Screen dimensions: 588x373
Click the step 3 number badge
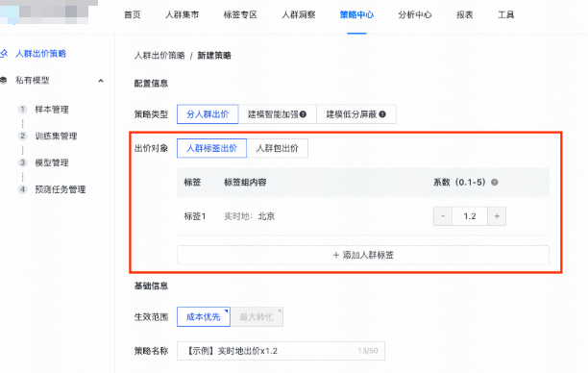22,162
